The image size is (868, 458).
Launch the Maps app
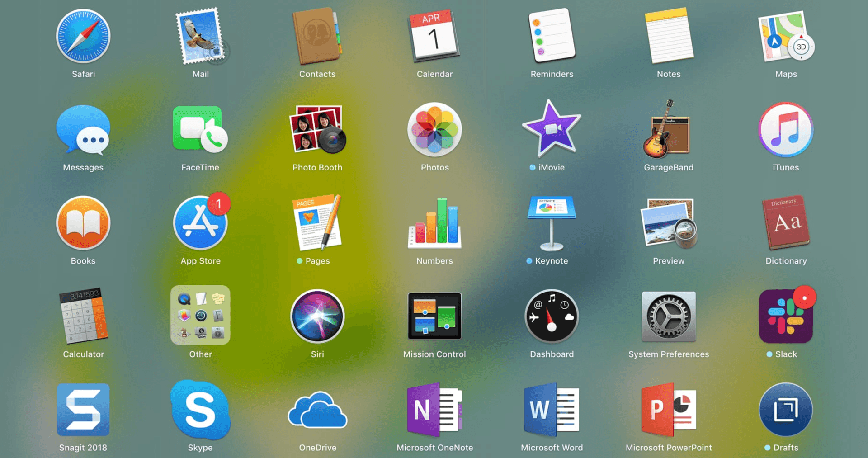point(786,36)
